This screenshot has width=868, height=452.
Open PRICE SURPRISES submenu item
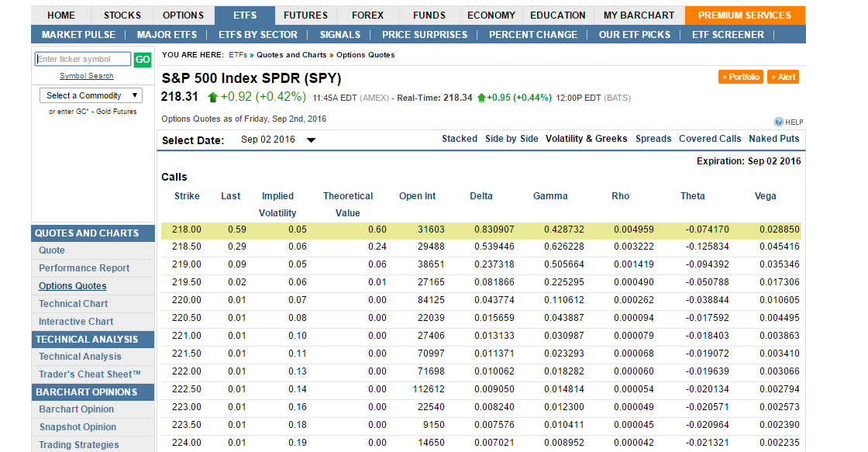pos(425,34)
